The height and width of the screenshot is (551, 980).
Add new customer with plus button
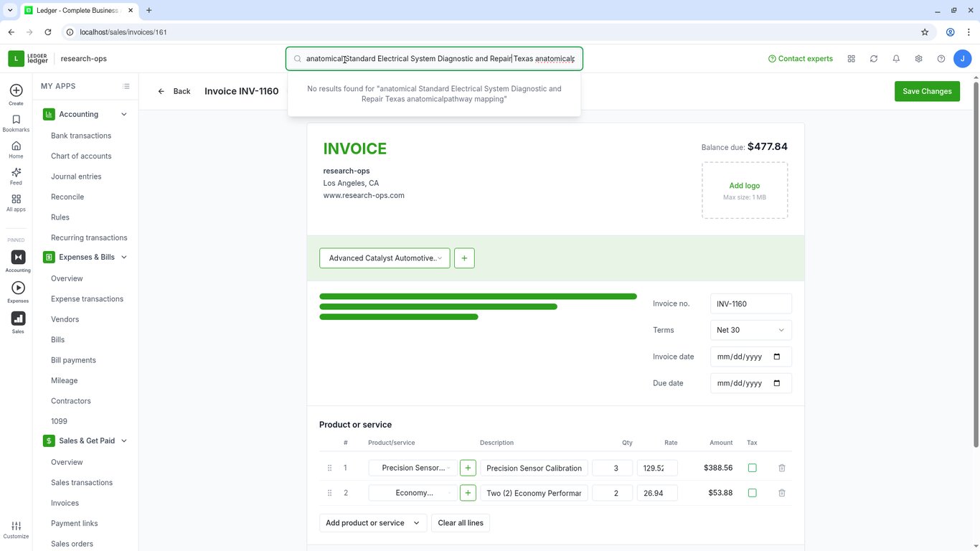pos(464,258)
